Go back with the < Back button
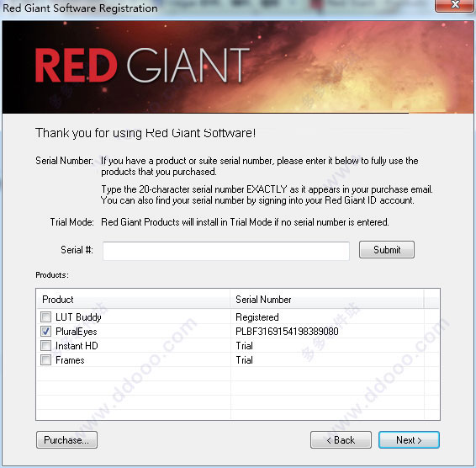 tap(341, 439)
